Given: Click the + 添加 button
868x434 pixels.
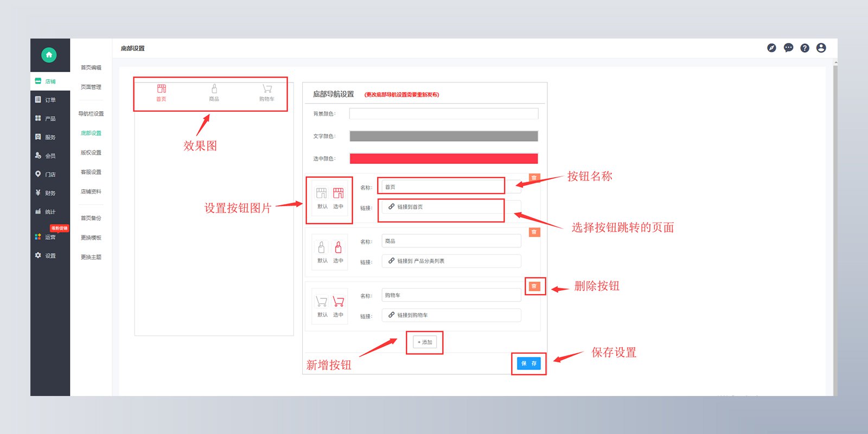Looking at the screenshot, I should click(425, 342).
